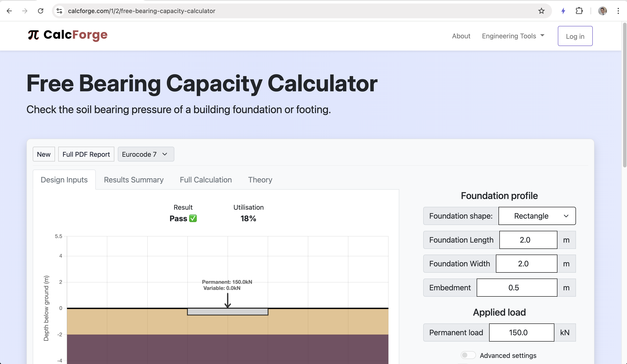
Task: Click the 'Depth below ground (m)' axis label
Action: click(x=46, y=308)
